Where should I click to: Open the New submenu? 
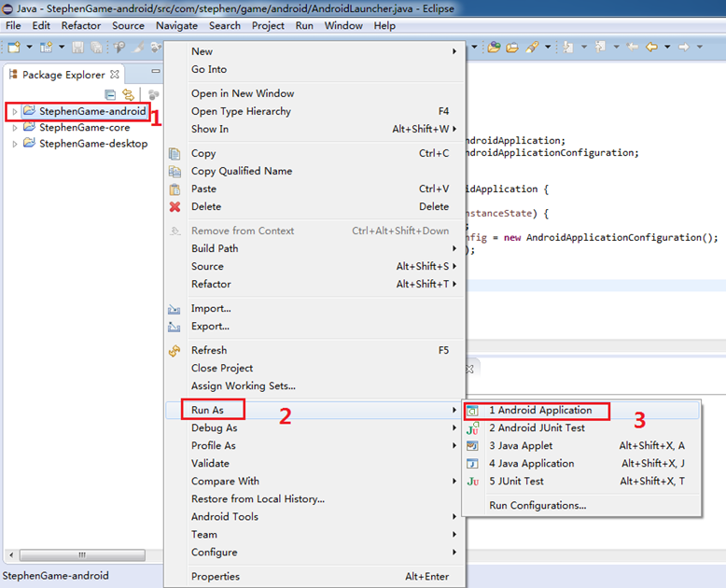pos(314,51)
